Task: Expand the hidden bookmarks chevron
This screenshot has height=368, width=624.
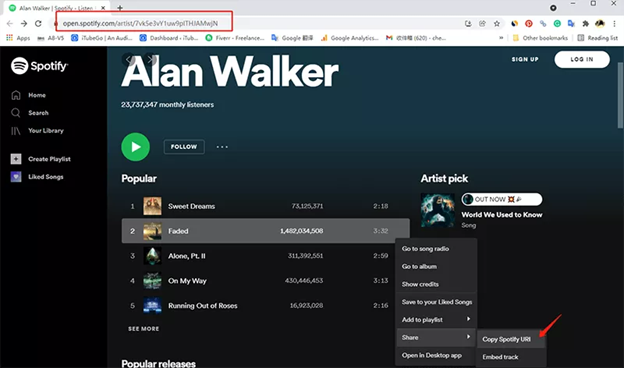Action: click(x=501, y=38)
